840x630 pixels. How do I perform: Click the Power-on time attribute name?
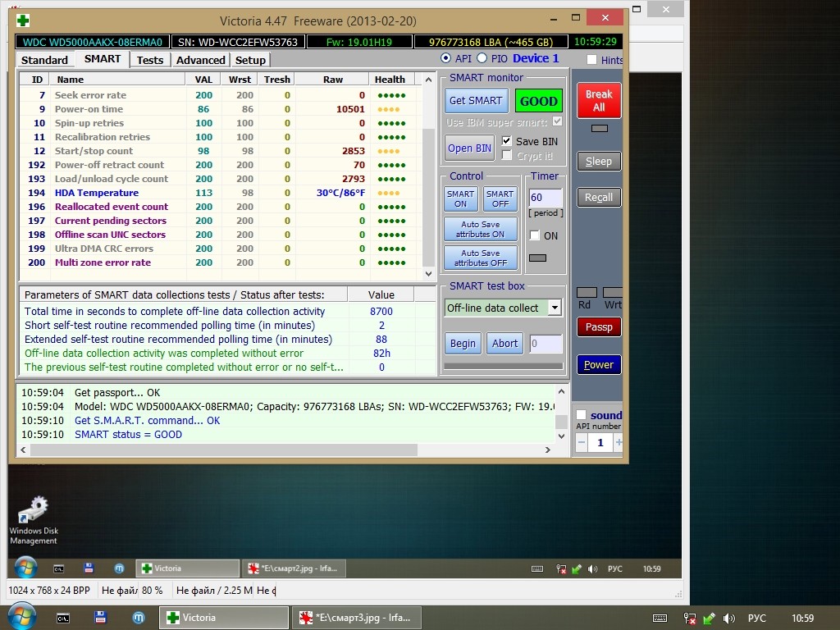click(x=89, y=109)
